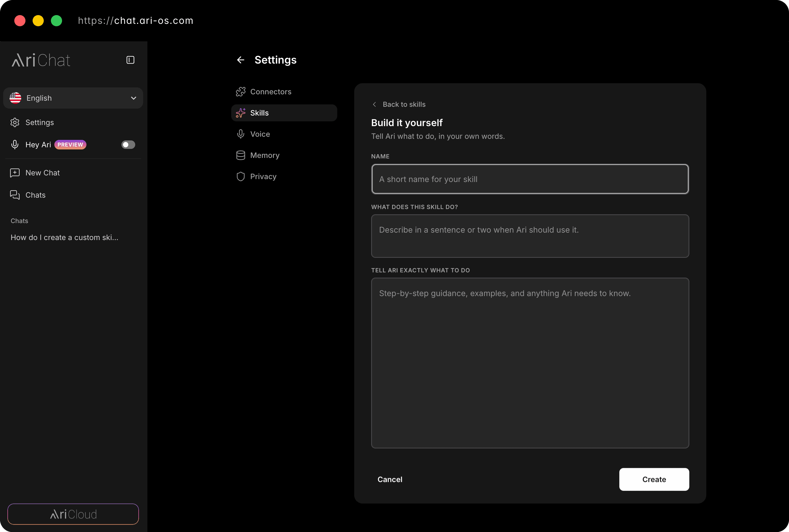Click the AriChat logo
This screenshot has height=532, width=789.
tap(41, 60)
